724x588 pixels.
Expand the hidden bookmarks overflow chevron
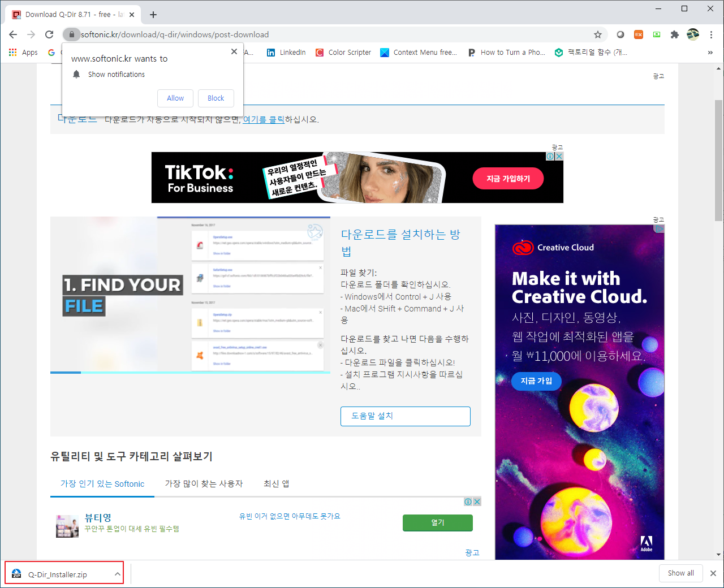pyautogui.click(x=710, y=52)
